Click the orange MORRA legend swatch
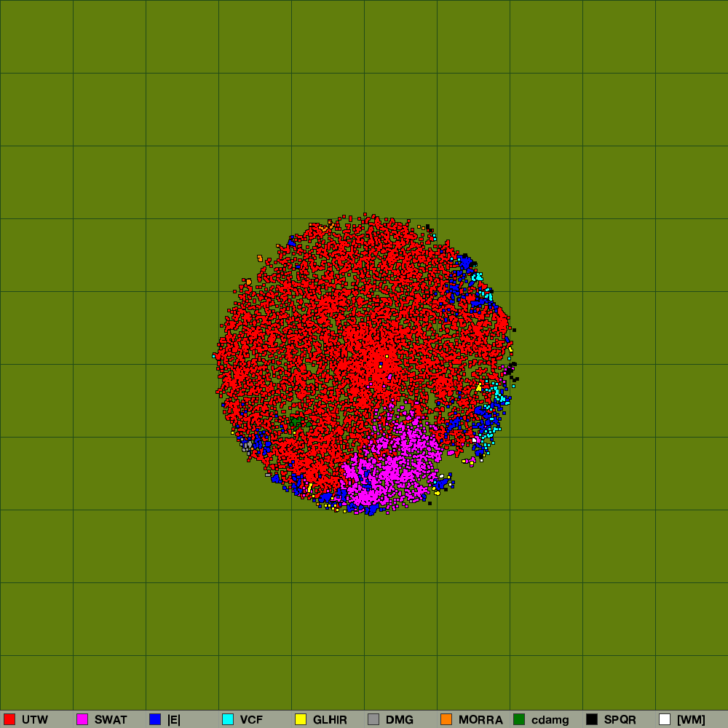The height and width of the screenshot is (728, 728). point(446,719)
